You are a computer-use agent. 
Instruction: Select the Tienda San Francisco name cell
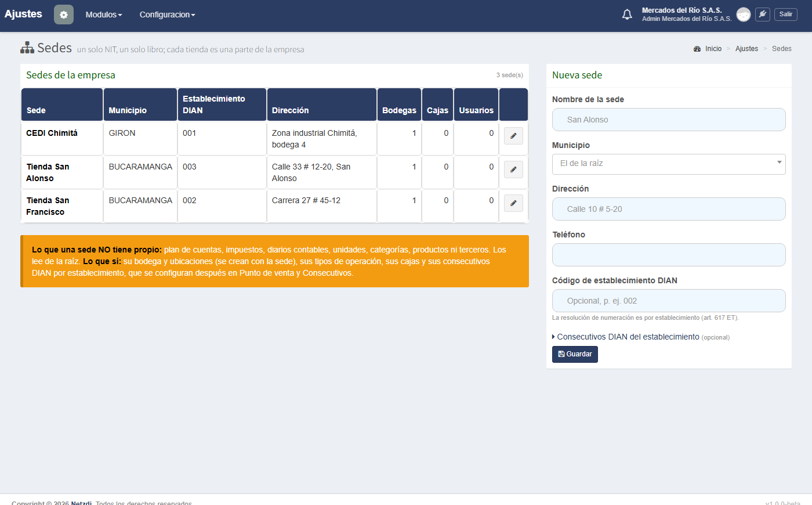click(62, 206)
